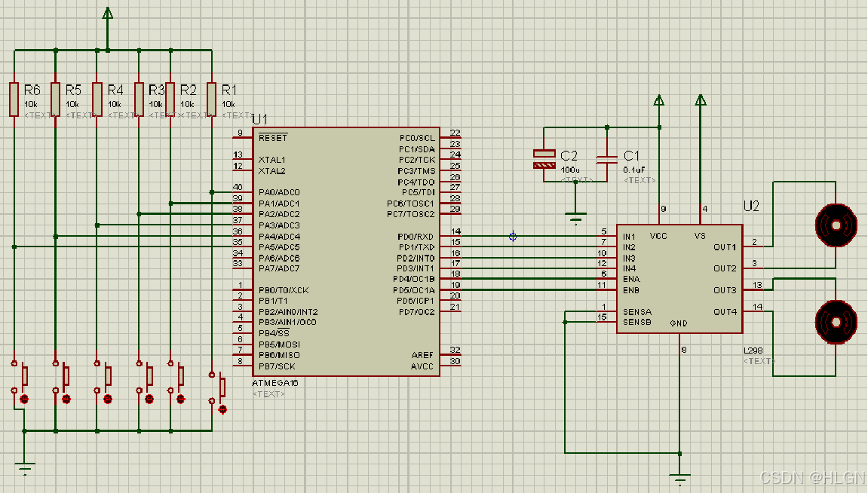Viewport: 868px width, 493px height.
Task: Click the VS power arrow above U2
Action: (x=701, y=100)
